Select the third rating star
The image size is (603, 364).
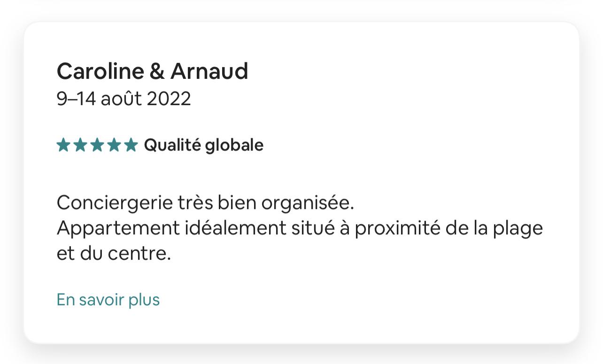97,146
